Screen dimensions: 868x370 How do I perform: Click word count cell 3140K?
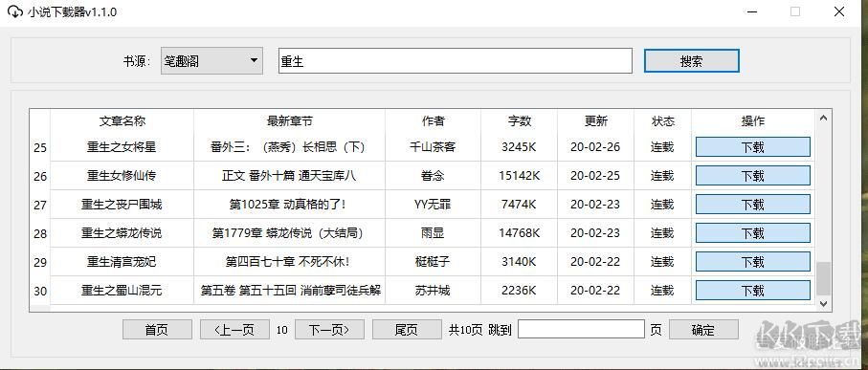520,262
